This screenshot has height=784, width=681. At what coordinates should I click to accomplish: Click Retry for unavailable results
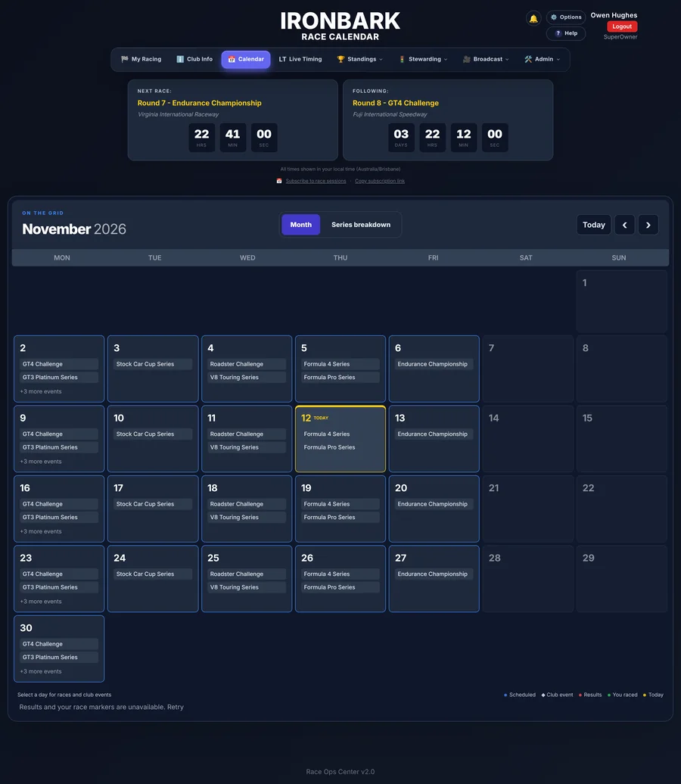pyautogui.click(x=176, y=707)
